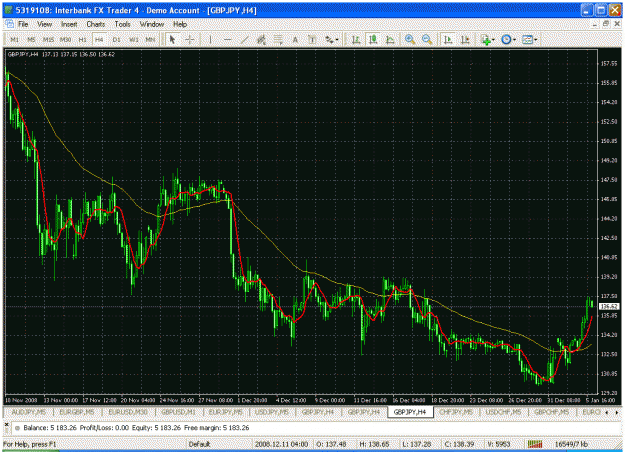Image resolution: width=625 pixels, height=452 pixels.
Task: Show previous chart tabs with left arrow
Action: pos(607,412)
